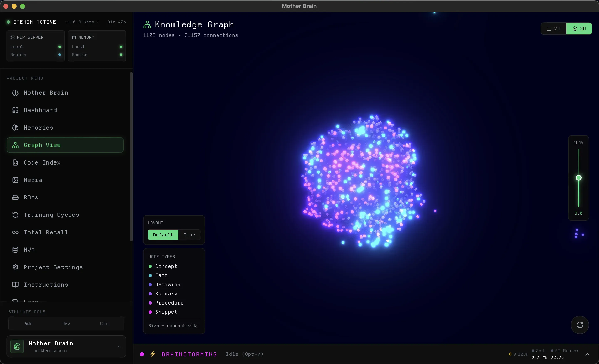Viewport: 599px width, 364px height.
Task: Click the Code Index file icon
Action: coord(15,162)
